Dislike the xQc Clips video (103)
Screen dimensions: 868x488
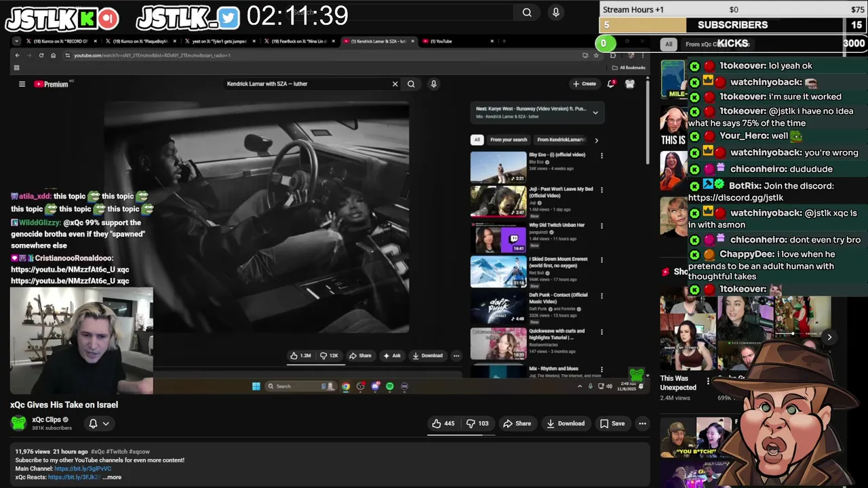[478, 424]
